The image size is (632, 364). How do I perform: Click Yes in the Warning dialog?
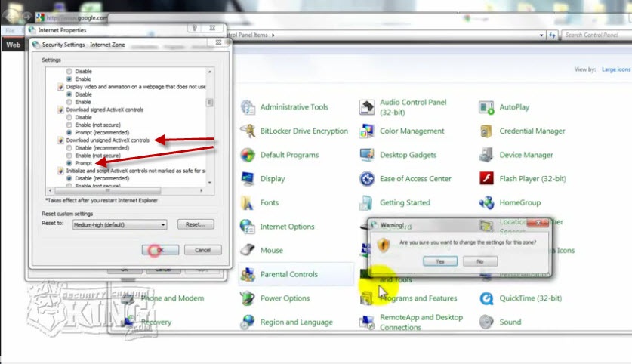[440, 261]
